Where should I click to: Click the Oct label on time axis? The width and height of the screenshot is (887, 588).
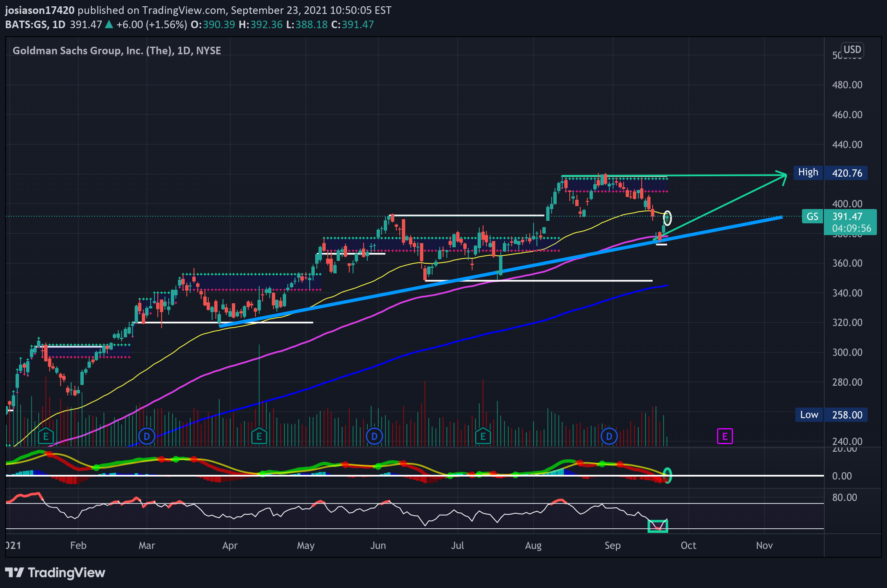[x=688, y=546]
